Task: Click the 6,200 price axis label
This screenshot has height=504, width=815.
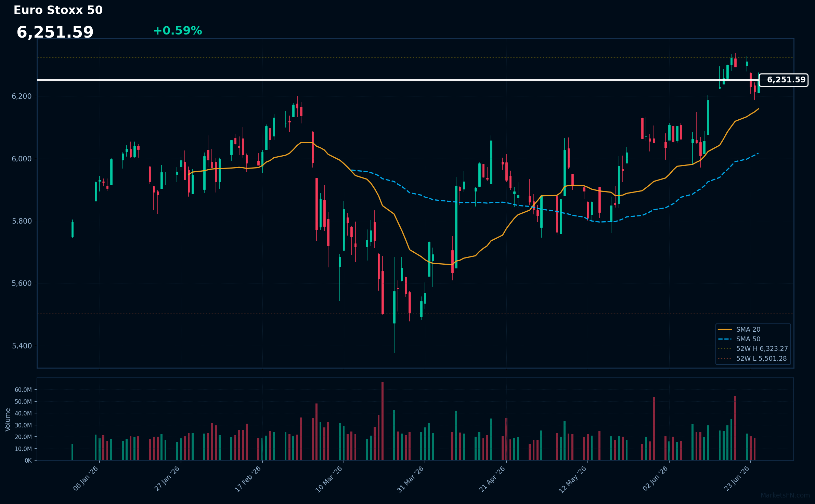Action: pyautogui.click(x=22, y=96)
